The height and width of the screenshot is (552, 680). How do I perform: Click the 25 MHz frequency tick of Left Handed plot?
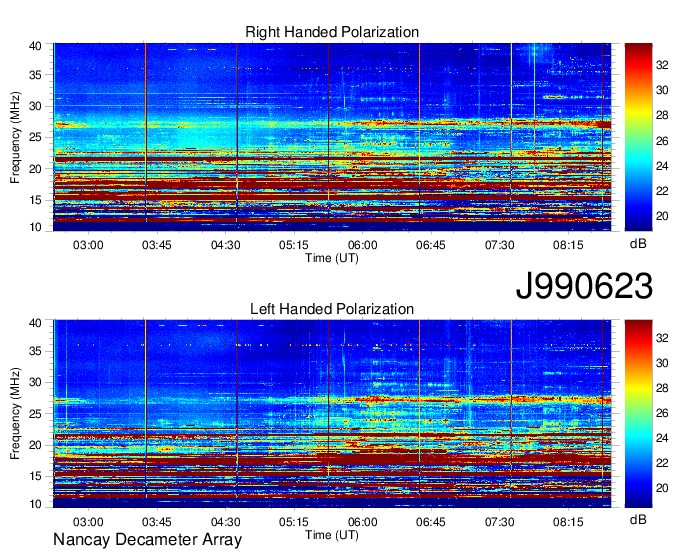[x=35, y=414]
